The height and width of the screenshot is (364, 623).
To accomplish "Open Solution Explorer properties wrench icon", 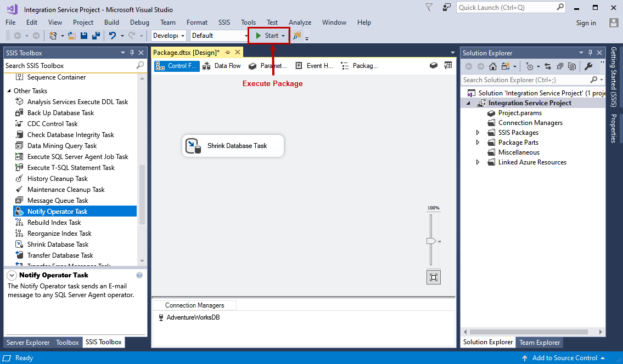I will tap(588, 66).
